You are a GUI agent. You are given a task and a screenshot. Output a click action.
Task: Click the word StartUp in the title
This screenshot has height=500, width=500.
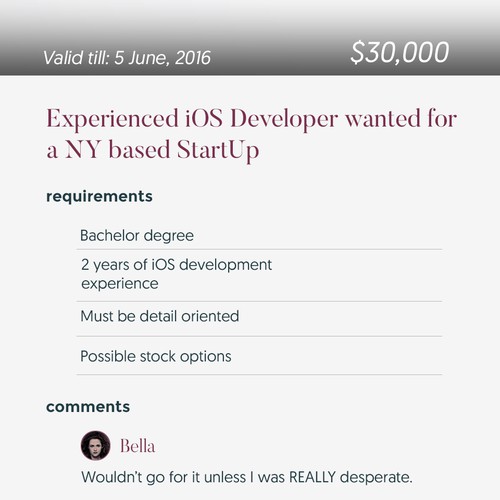point(218,150)
